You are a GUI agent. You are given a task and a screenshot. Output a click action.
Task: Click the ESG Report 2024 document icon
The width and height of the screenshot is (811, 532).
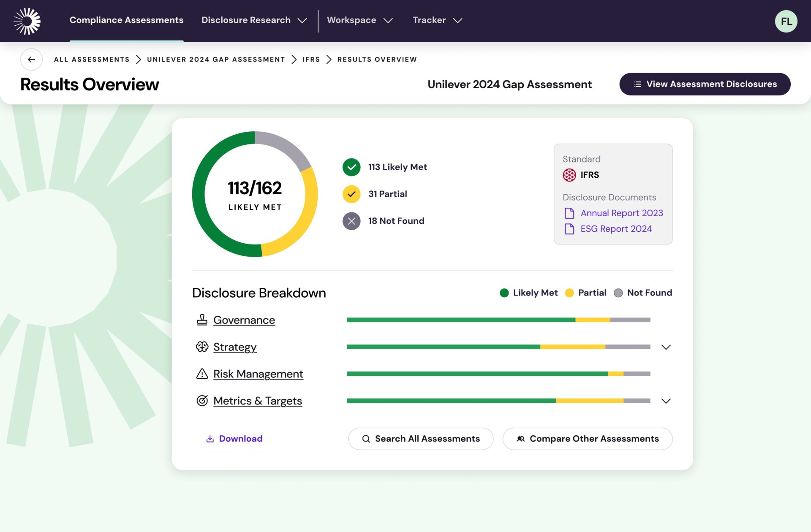569,229
